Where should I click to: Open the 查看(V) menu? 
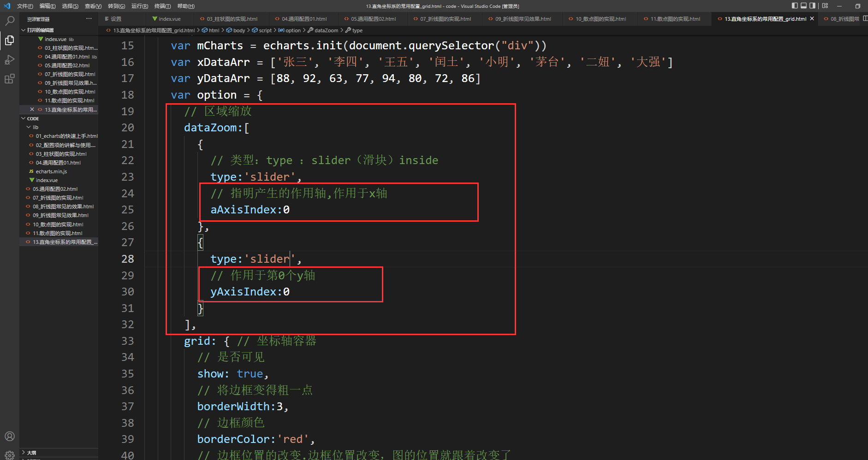click(x=93, y=6)
